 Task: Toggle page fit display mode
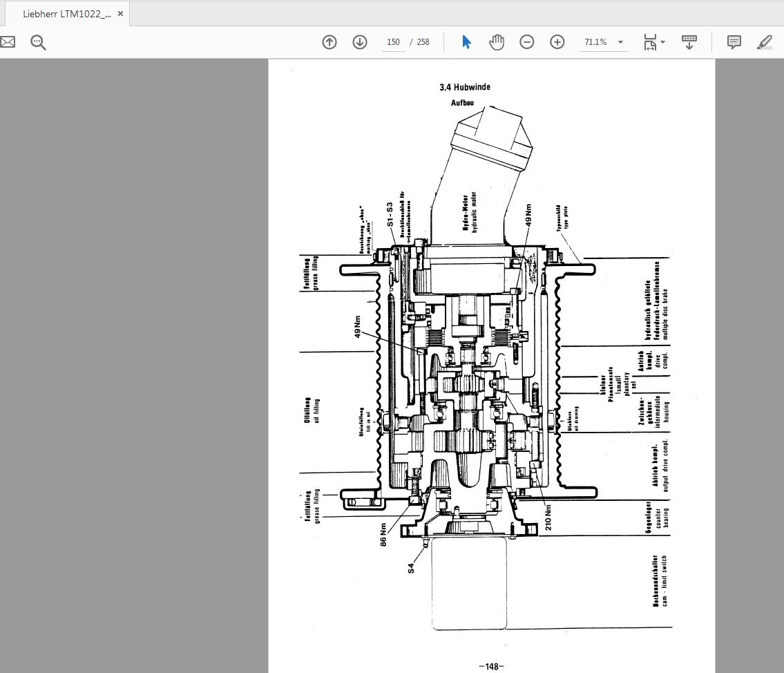point(649,42)
